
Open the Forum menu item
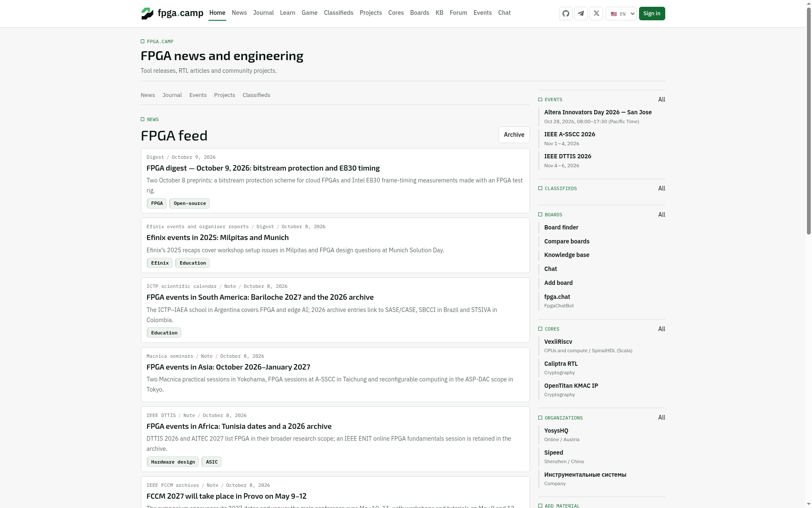coord(458,13)
